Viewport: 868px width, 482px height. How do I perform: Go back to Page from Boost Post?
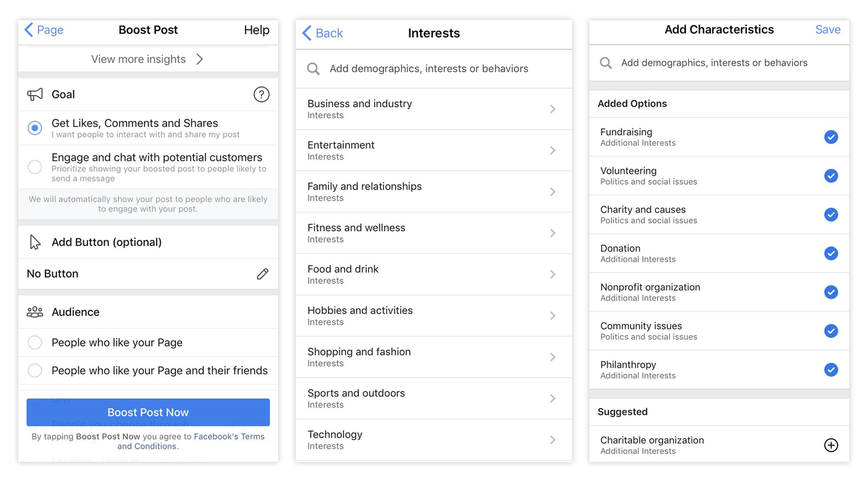44,30
